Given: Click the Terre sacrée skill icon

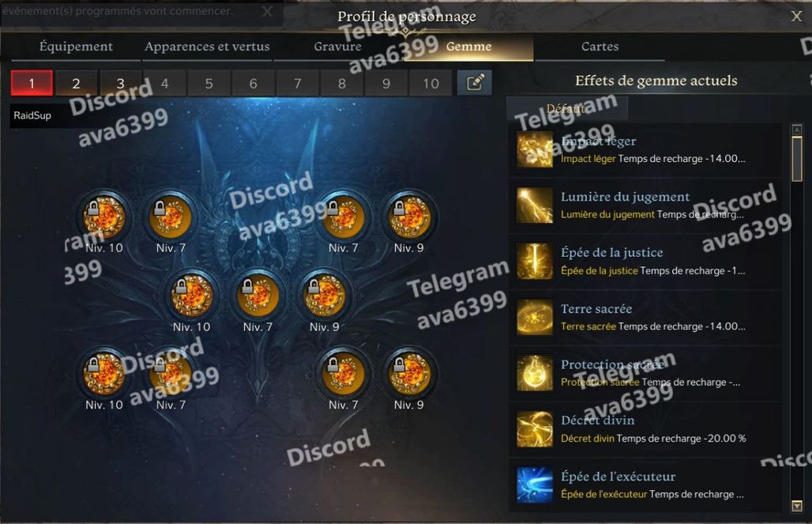Looking at the screenshot, I should (x=535, y=317).
